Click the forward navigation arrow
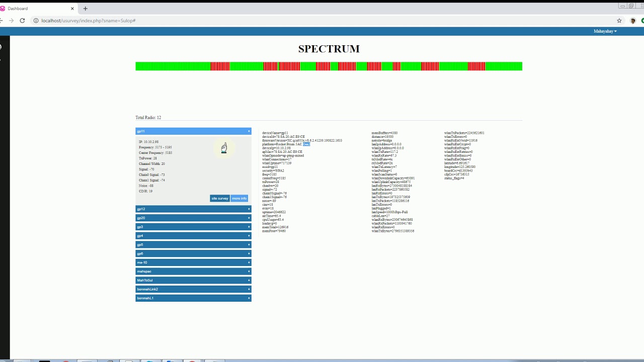The height and width of the screenshot is (362, 644). point(11,21)
